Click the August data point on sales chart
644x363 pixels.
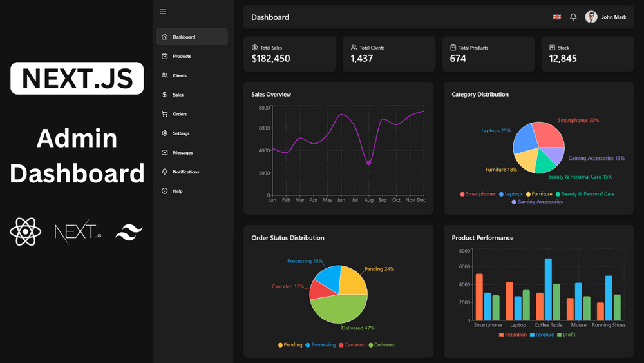(x=368, y=163)
